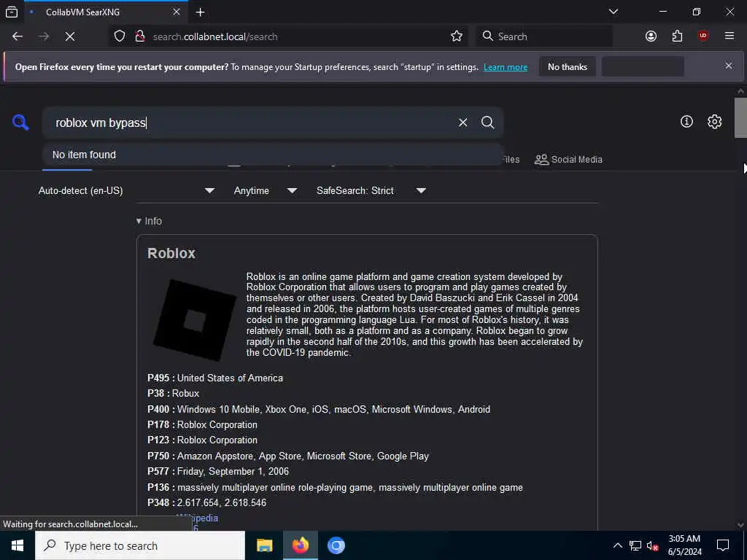Viewport: 747px width, 560px height.
Task: Go back to previous page
Action: [x=18, y=36]
